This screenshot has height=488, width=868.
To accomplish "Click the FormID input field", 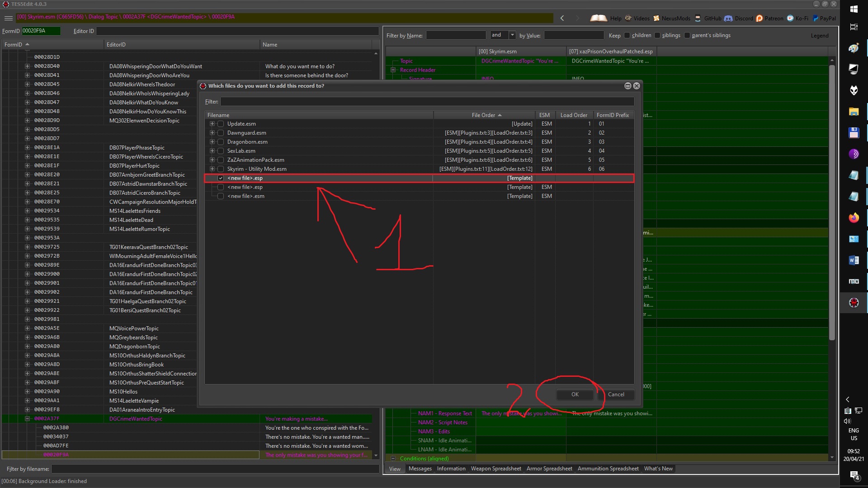I will pyautogui.click(x=41, y=31).
